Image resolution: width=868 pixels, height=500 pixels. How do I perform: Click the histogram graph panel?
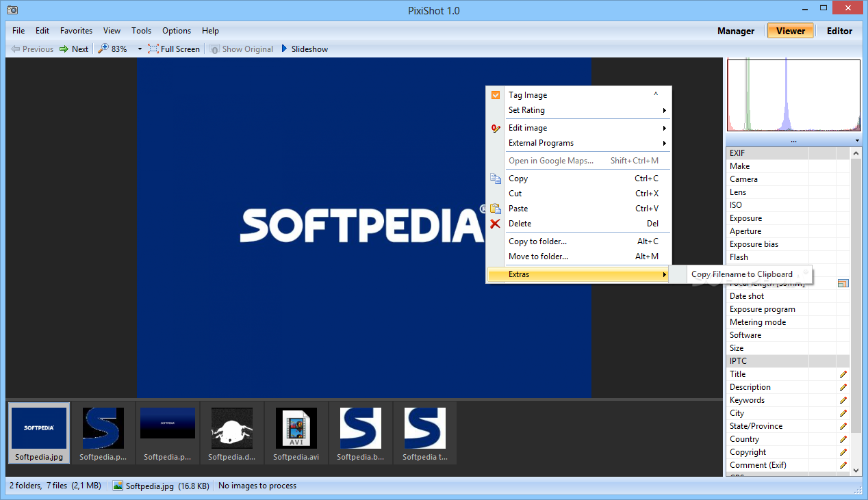793,95
